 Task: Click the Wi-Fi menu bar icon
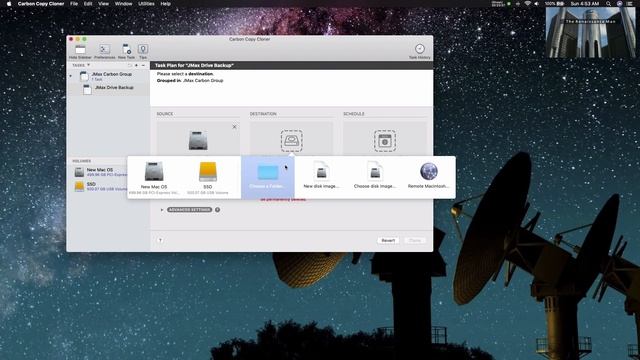pyautogui.click(x=527, y=4)
